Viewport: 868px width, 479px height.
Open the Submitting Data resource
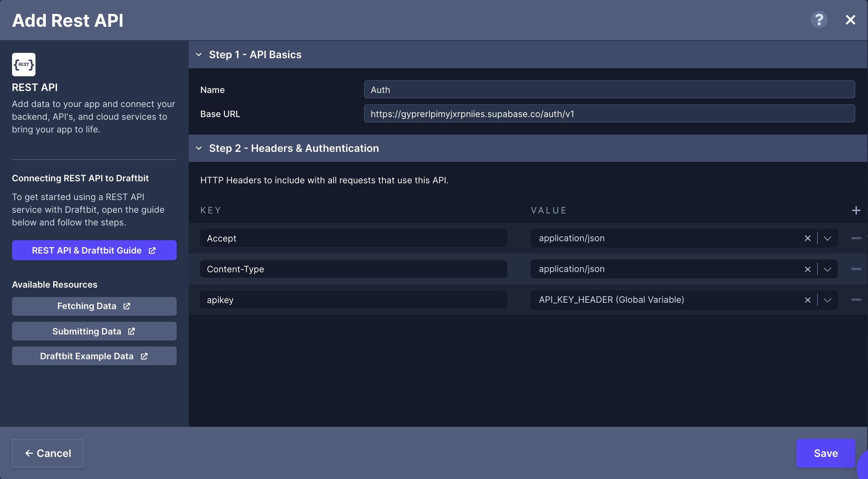(94, 331)
